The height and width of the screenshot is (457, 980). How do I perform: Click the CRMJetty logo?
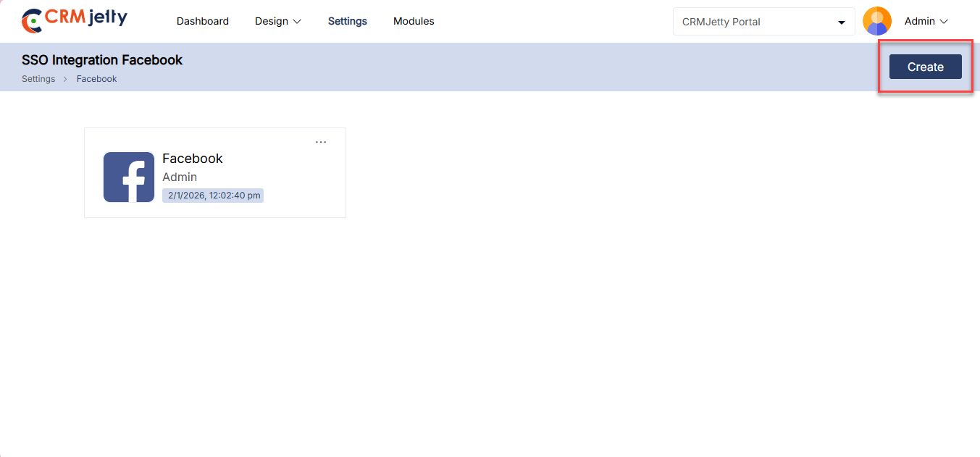tap(75, 20)
